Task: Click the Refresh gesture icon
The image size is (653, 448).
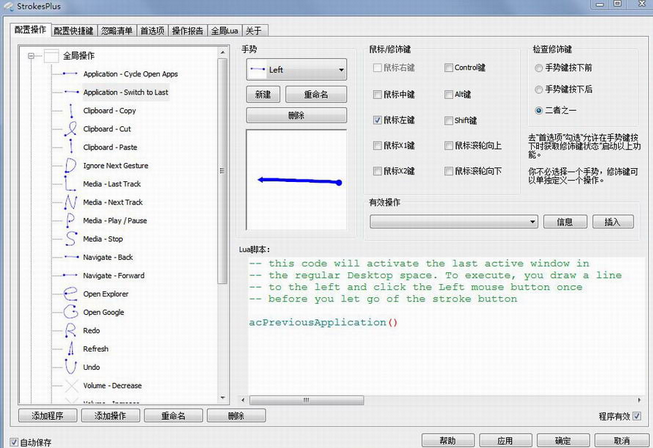Action: (x=71, y=349)
